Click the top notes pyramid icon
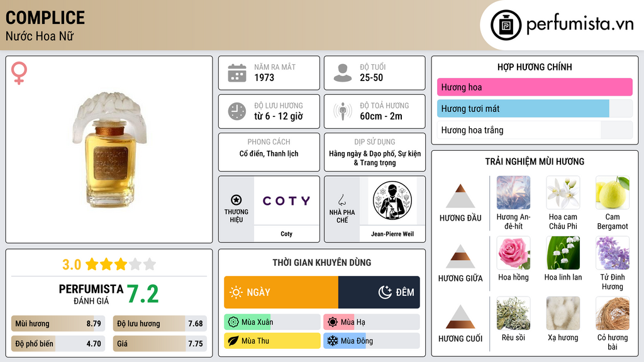 pos(460,196)
